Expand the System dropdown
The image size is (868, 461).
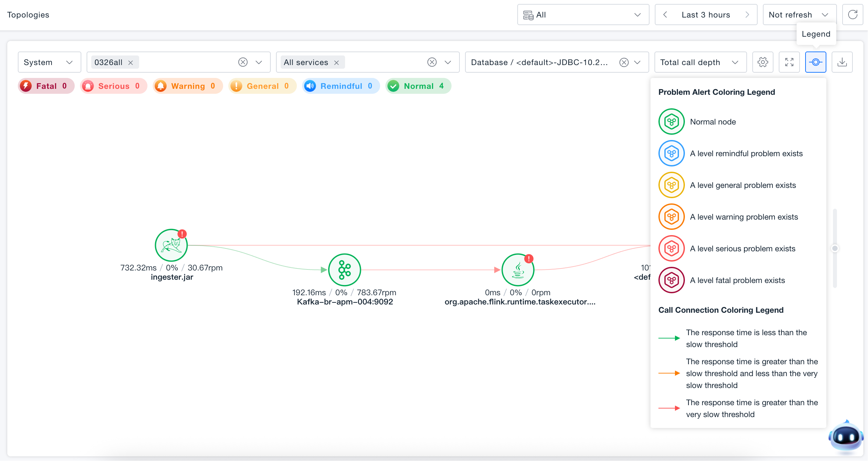point(50,62)
